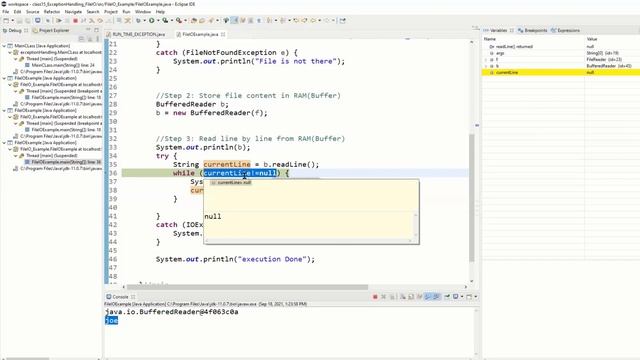The image size is (640, 360).
Task: Click the editor horizontal scrollbar
Action: tap(248, 287)
